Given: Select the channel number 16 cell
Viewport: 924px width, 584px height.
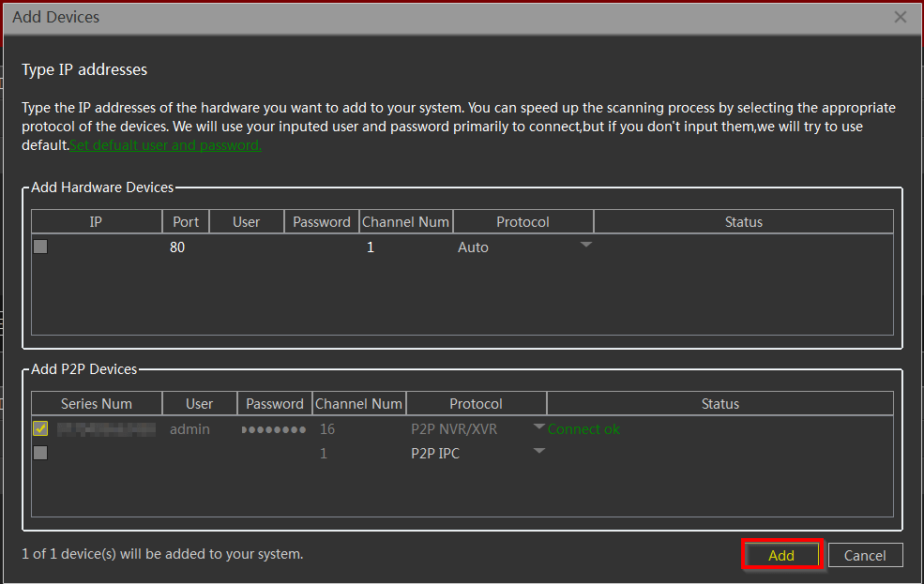Looking at the screenshot, I should coord(327,429).
